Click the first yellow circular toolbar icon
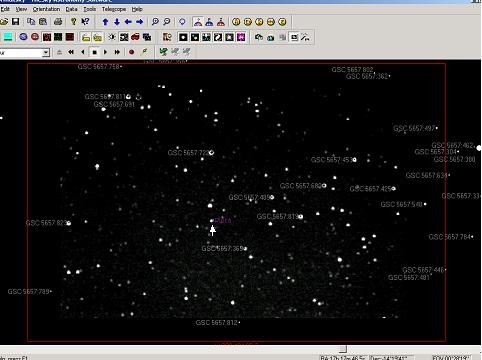This screenshot has width=482, height=360. tap(236, 22)
